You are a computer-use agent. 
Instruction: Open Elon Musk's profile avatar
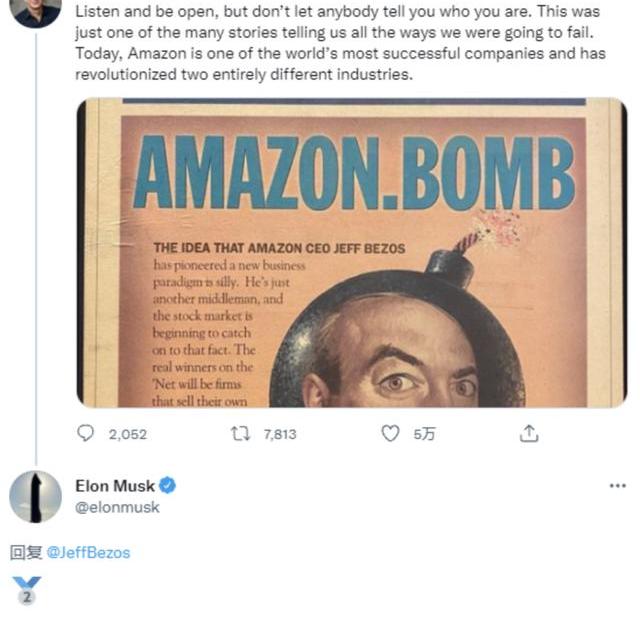click(x=35, y=496)
